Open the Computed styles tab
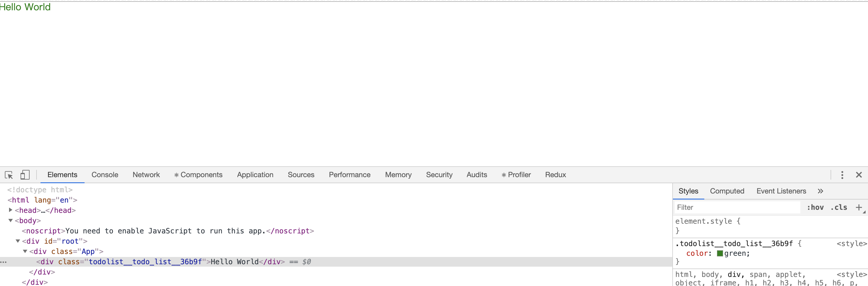This screenshot has height=286, width=868. coord(727,191)
